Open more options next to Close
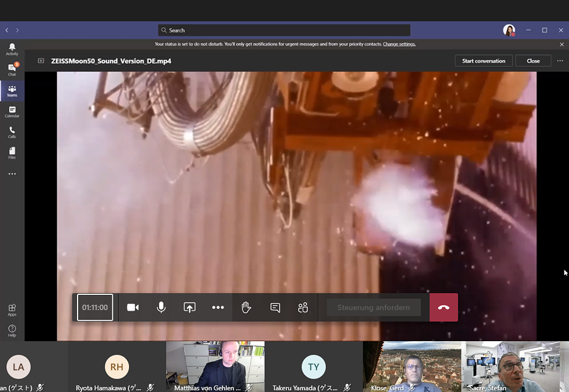 (x=560, y=61)
